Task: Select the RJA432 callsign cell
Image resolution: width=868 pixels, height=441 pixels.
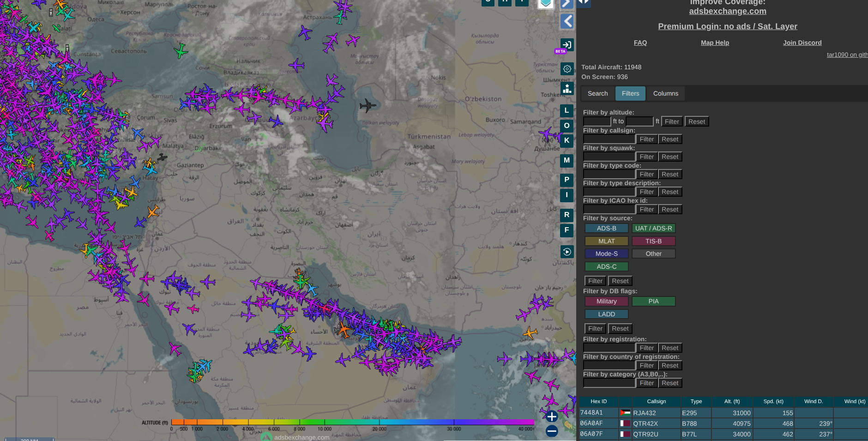Action: click(x=656, y=413)
